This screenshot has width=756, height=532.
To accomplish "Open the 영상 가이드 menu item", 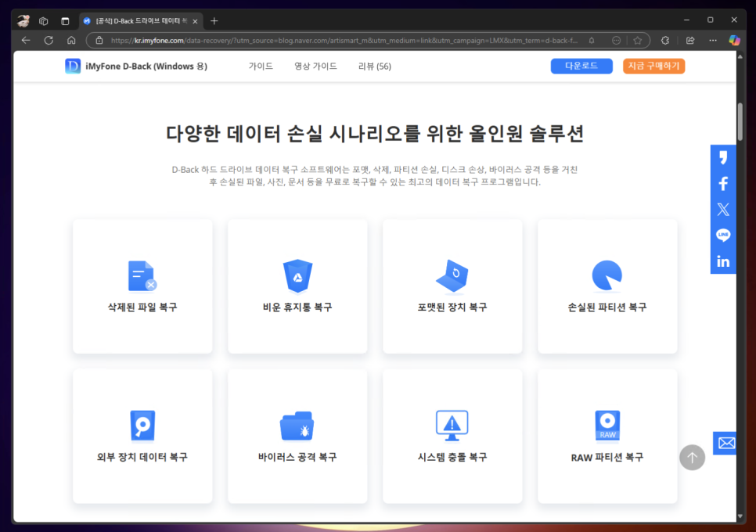I will point(316,66).
